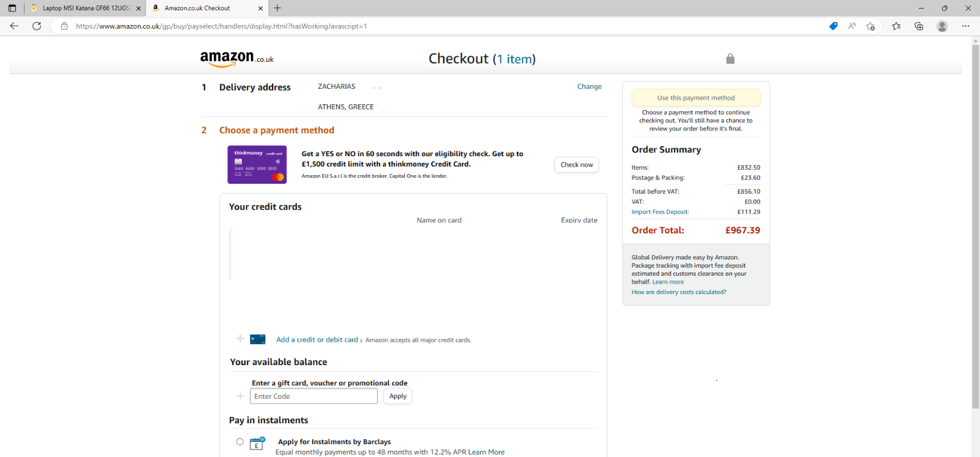
Task: Click the plus icon beside Enter Code field
Action: [x=240, y=396]
